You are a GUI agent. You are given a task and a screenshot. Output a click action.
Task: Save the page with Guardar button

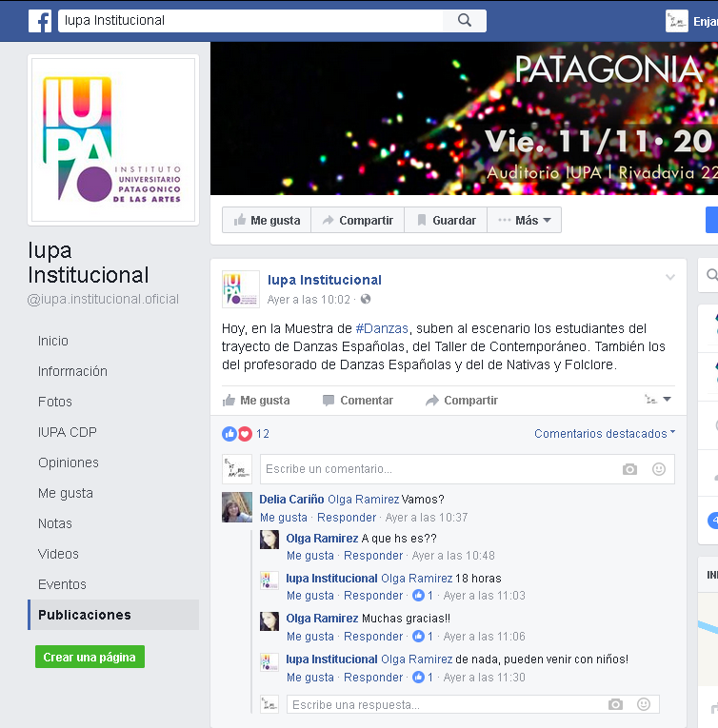447,220
